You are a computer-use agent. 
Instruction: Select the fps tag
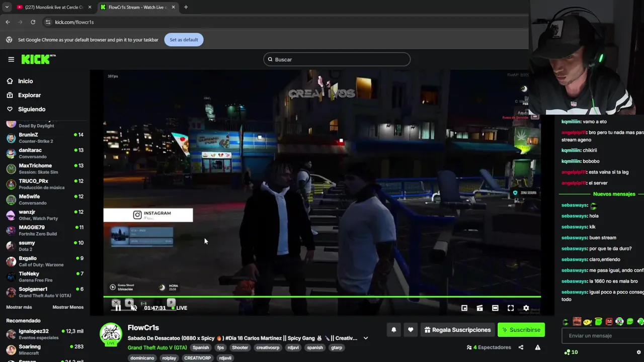click(221, 347)
